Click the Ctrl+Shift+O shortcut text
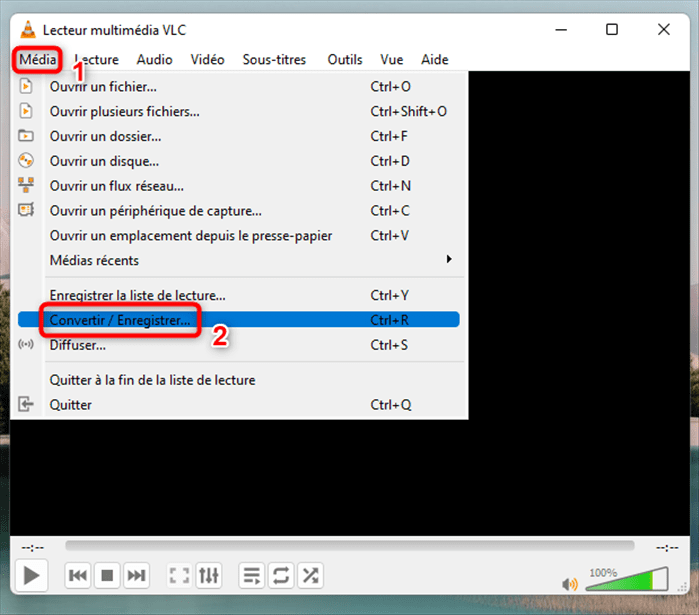 pyautogui.click(x=409, y=111)
